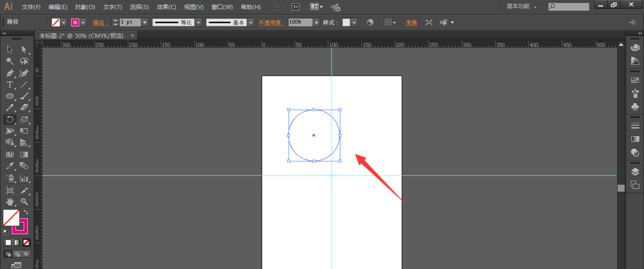Open the 基本功能 workspace switcher
The height and width of the screenshot is (269, 644).
coord(522,6)
